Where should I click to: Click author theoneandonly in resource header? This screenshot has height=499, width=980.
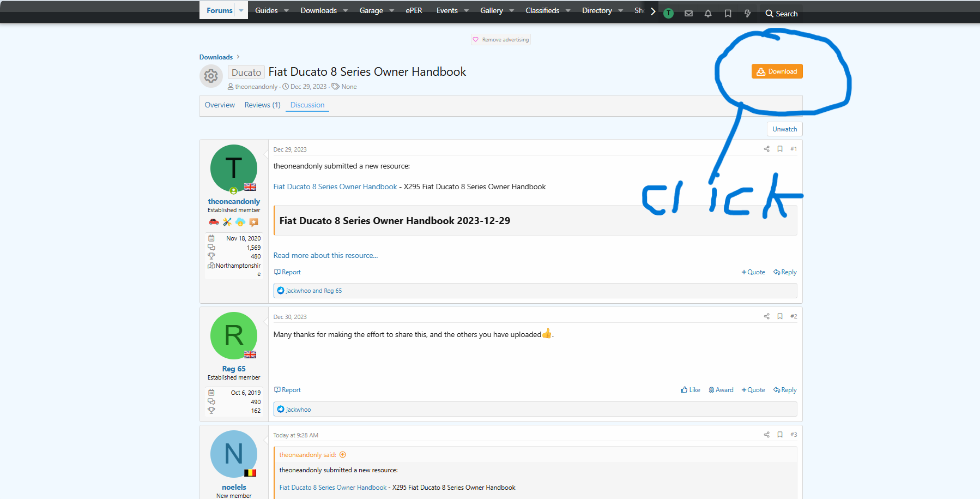coord(256,87)
